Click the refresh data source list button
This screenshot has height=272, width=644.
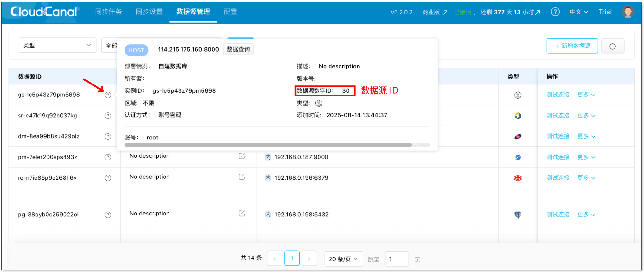613,46
